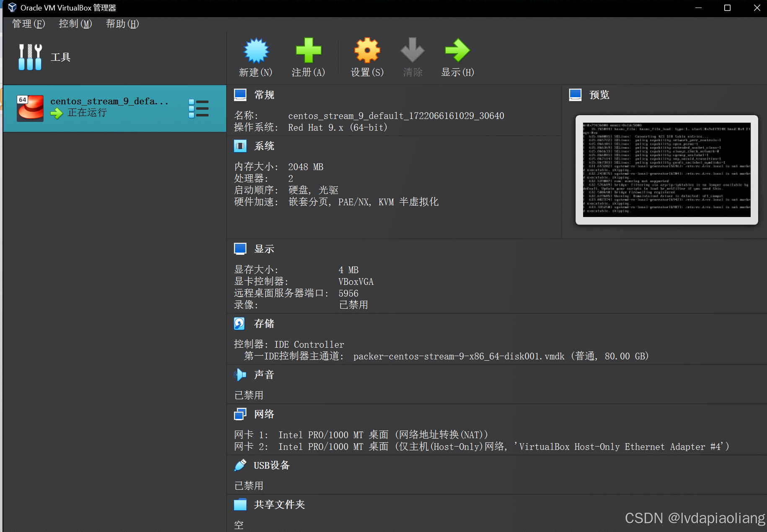Click 网卡 1 NAT adapter line
This screenshot has height=532, width=767.
click(x=361, y=435)
